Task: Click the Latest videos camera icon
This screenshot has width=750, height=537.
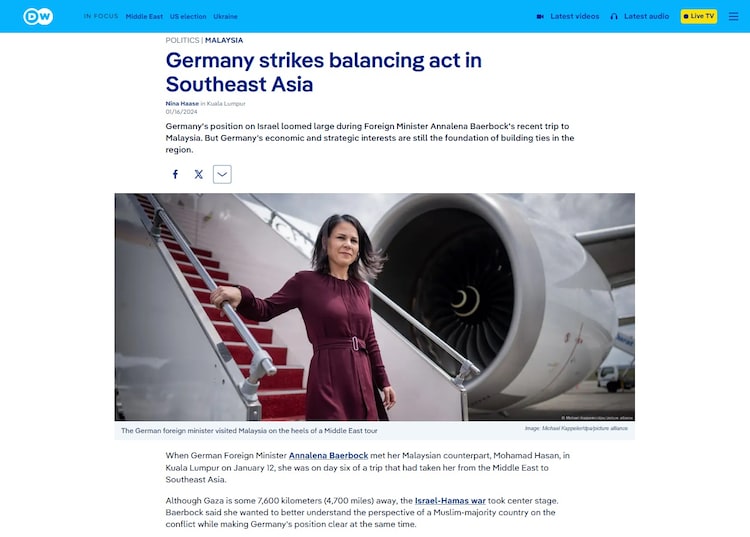Action: [540, 16]
